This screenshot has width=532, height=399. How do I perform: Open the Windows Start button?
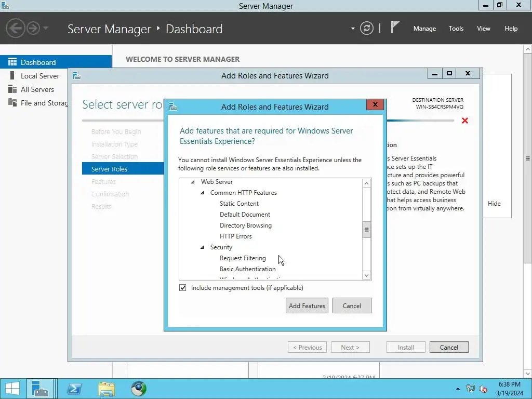coord(12,389)
